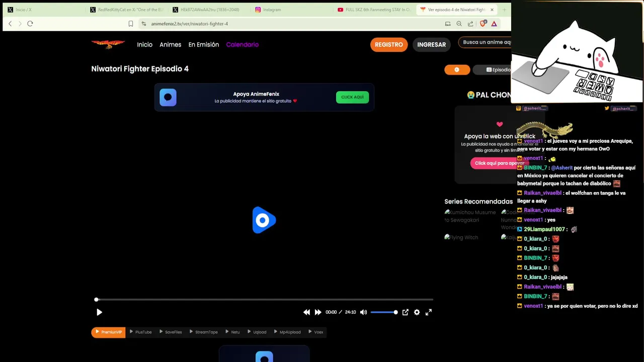The image size is (644, 362).
Task: Click the INGRESAR button
Action: coord(431,45)
